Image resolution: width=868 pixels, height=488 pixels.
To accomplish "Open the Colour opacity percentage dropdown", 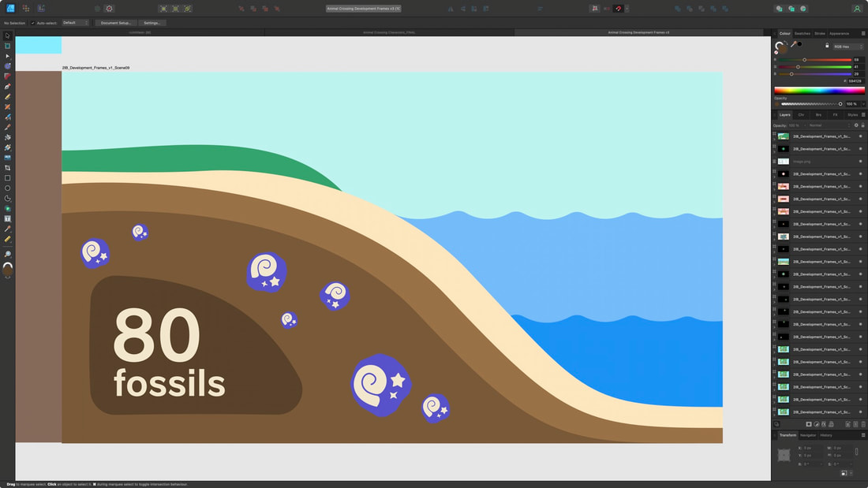I will tap(863, 104).
